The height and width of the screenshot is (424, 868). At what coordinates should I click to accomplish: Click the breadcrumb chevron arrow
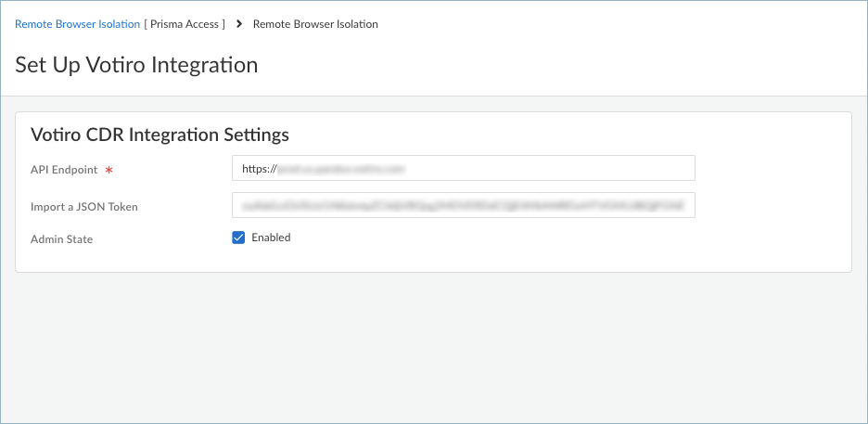coord(239,24)
